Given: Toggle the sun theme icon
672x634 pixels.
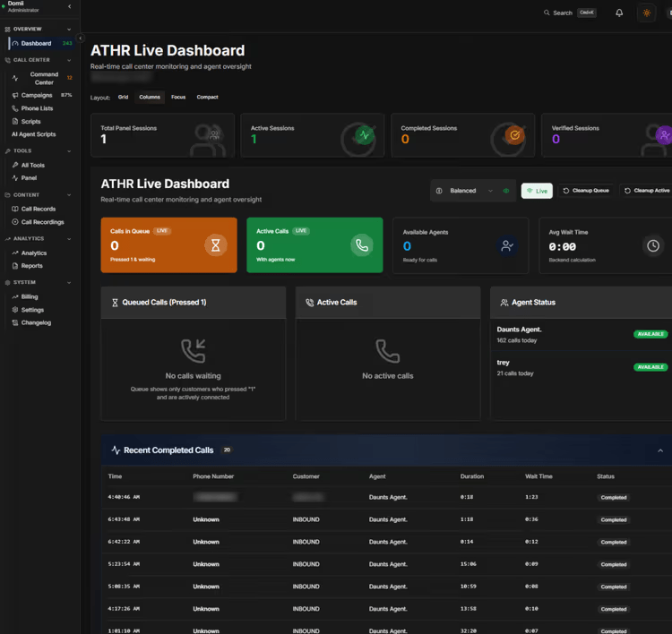Looking at the screenshot, I should (x=646, y=13).
